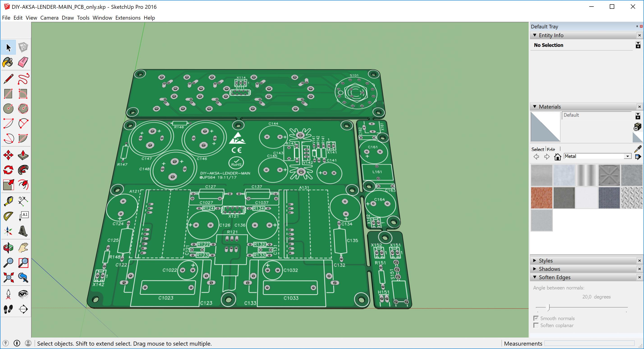Activate the Zoom magnifier tool

point(8,262)
